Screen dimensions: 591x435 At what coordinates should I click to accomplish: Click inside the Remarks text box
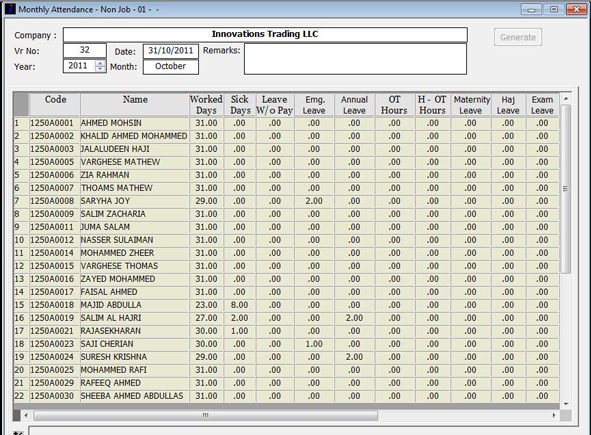tap(355, 59)
